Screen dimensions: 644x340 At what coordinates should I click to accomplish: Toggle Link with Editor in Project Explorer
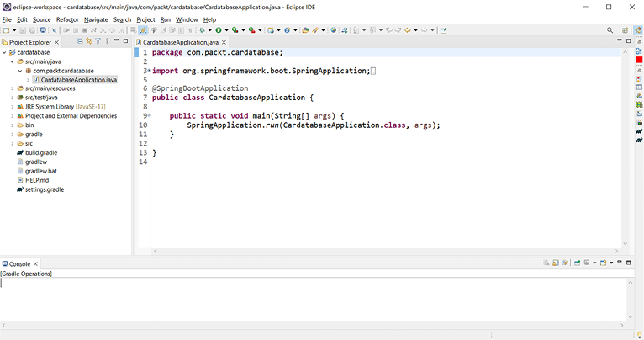(88, 41)
